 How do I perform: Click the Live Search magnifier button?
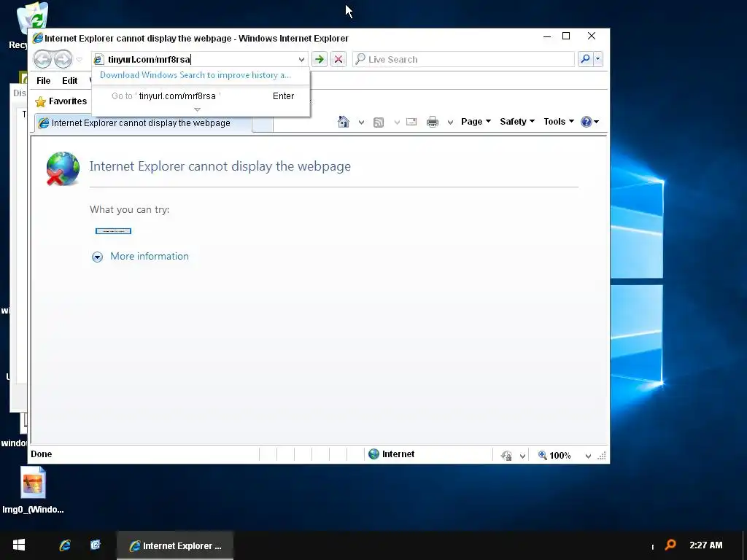586,58
